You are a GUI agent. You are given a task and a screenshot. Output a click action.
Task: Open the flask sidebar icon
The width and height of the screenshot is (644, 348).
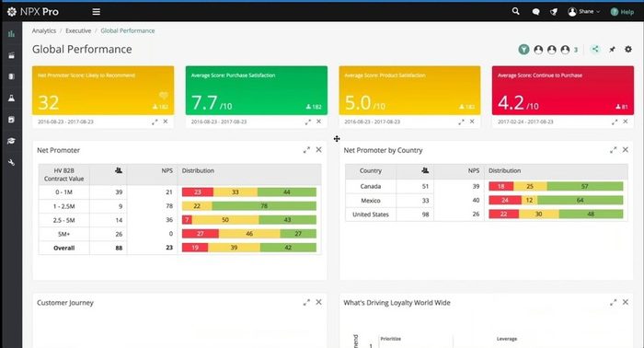point(11,99)
